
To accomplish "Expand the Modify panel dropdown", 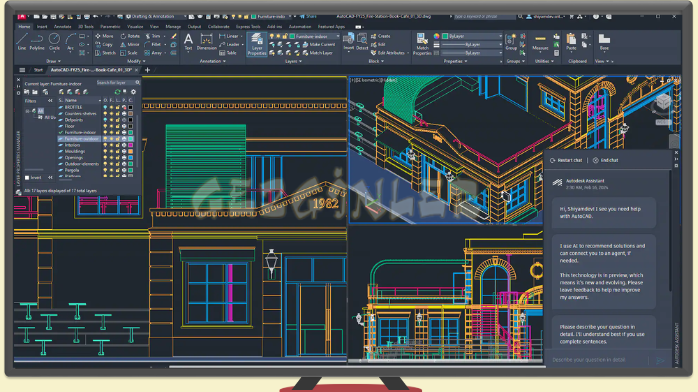I will tap(136, 61).
